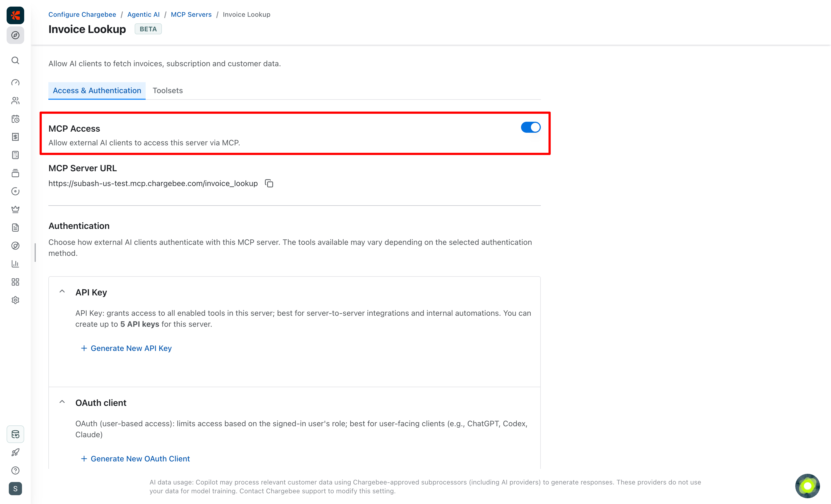Click the rocket launch icon
This screenshot has width=831, height=504.
click(x=15, y=452)
